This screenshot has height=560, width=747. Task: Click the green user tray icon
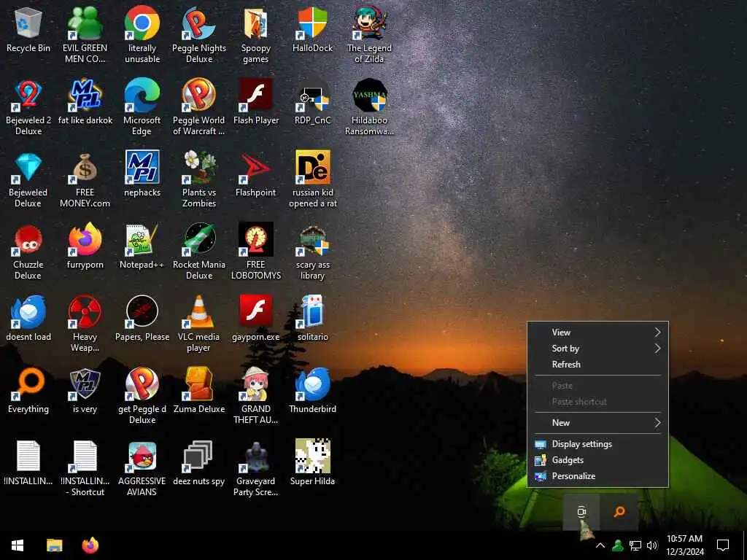click(617, 545)
